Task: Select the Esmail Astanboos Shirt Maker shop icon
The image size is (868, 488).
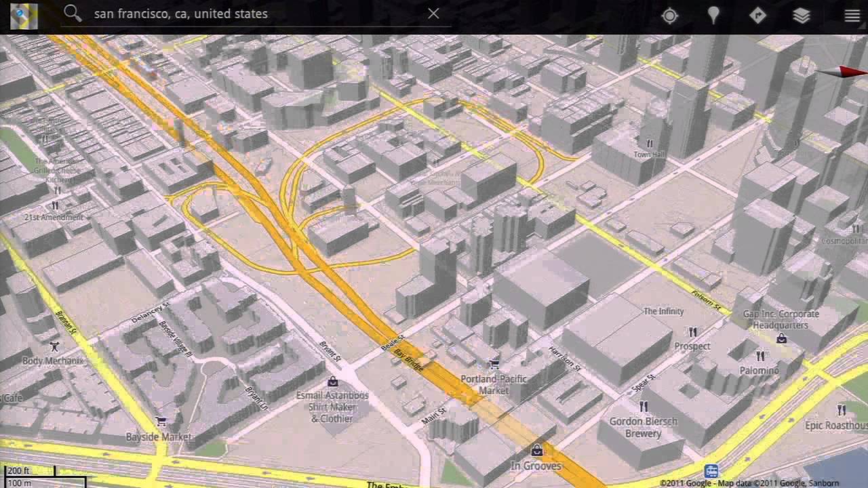Action: 332,382
